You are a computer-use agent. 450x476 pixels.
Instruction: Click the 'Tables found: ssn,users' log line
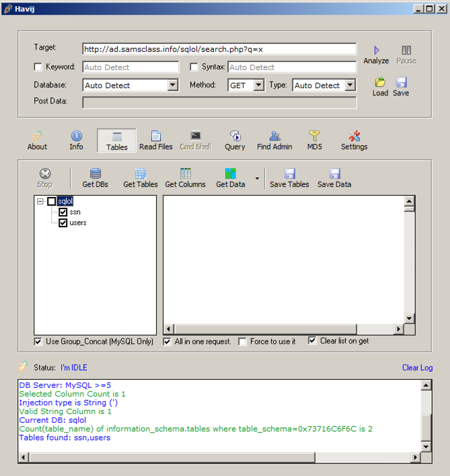tap(65, 438)
